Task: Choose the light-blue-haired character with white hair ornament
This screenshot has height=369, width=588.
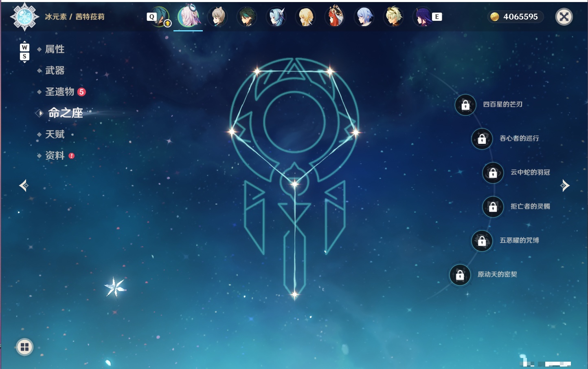Action: pyautogui.click(x=276, y=17)
